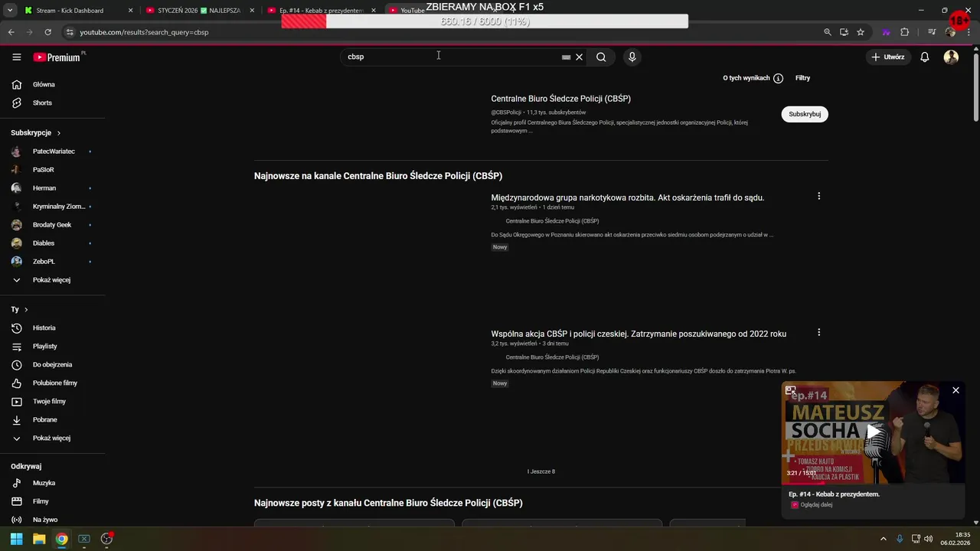Open account avatar menu
The width and height of the screenshot is (980, 551).
(951, 57)
